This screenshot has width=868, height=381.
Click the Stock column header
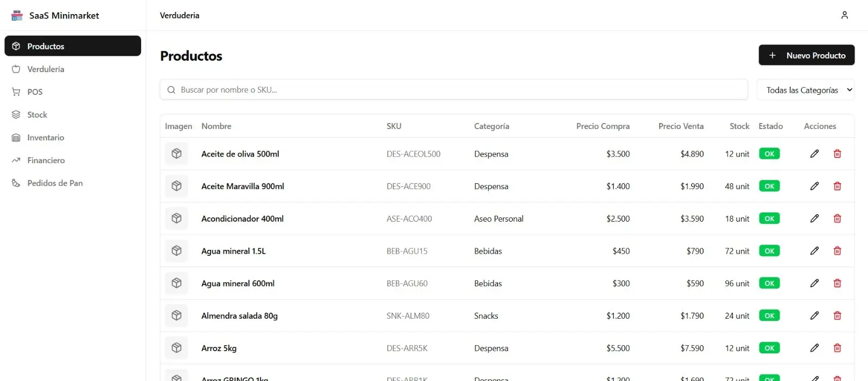pyautogui.click(x=739, y=126)
